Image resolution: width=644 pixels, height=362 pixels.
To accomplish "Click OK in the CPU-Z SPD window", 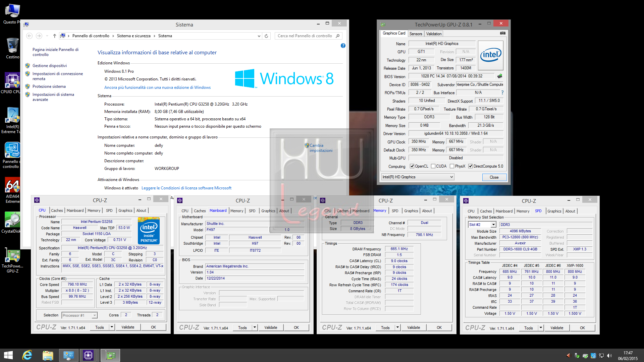I will (x=582, y=328).
